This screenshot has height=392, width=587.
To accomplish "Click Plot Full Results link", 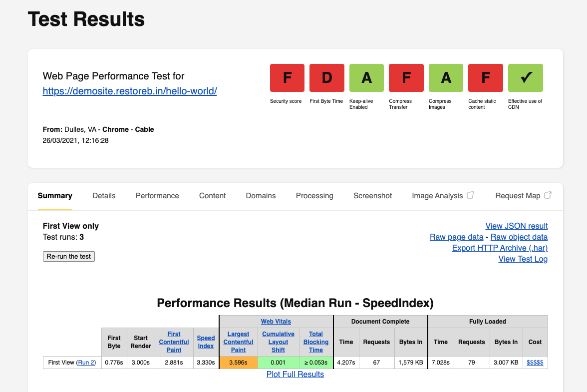I will 295,374.
